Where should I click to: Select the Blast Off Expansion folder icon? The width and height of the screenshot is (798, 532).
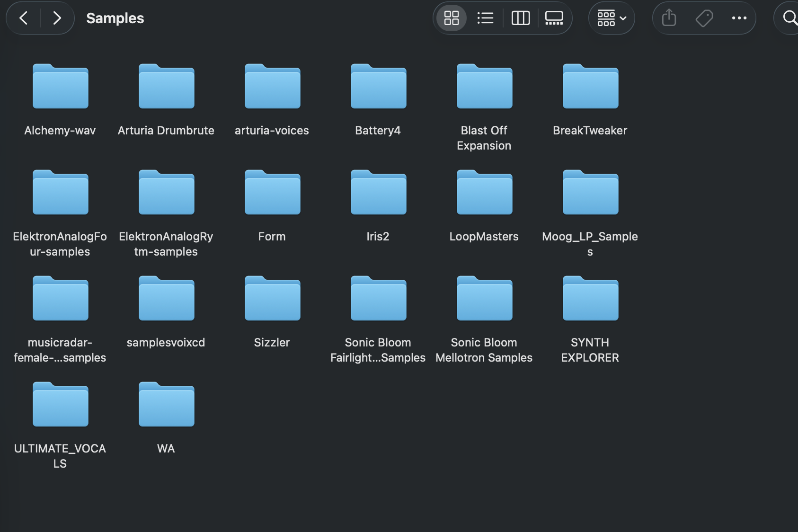(x=485, y=86)
